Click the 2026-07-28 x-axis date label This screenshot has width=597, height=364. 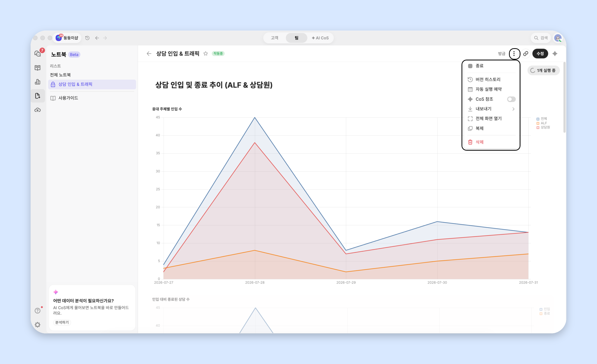255,283
